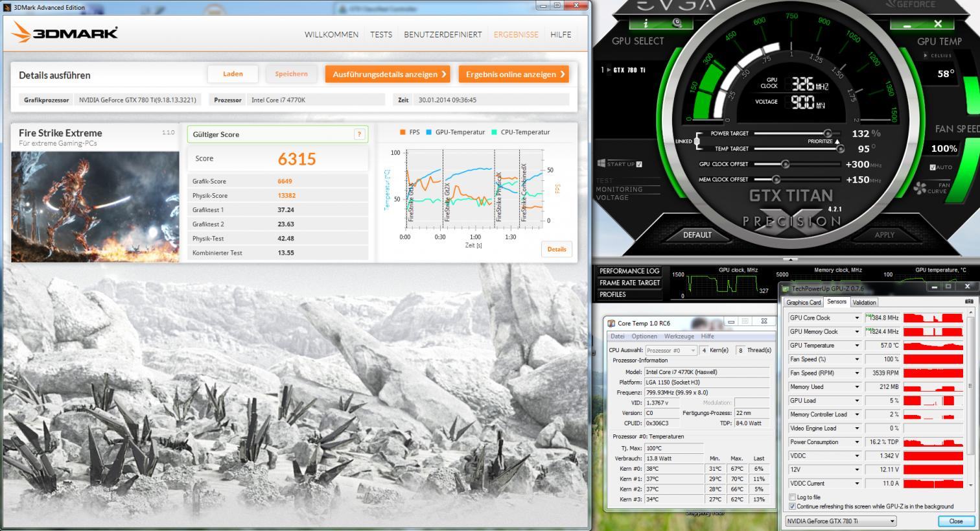
Task: Switch to Validation tab in GPU-Z
Action: pos(864,302)
